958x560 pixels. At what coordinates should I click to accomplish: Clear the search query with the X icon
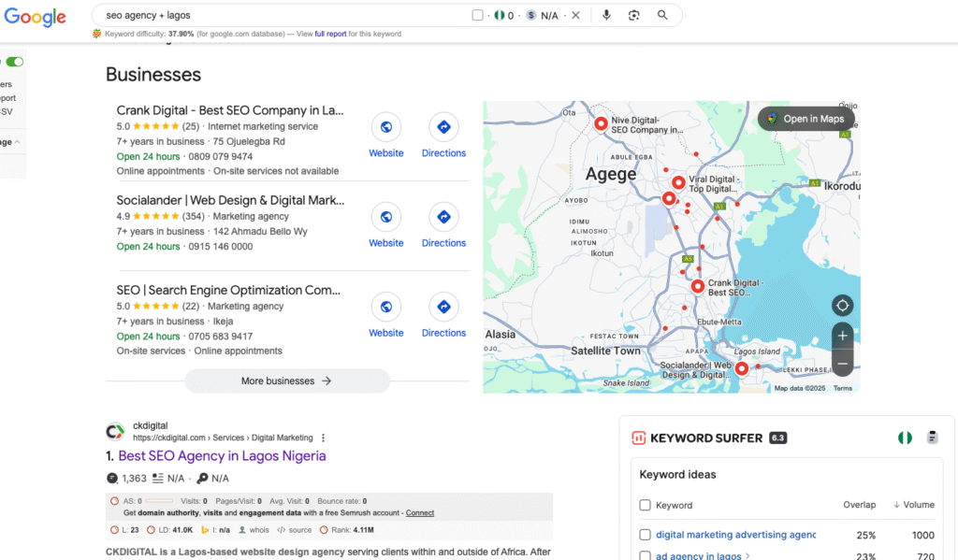pyautogui.click(x=576, y=15)
